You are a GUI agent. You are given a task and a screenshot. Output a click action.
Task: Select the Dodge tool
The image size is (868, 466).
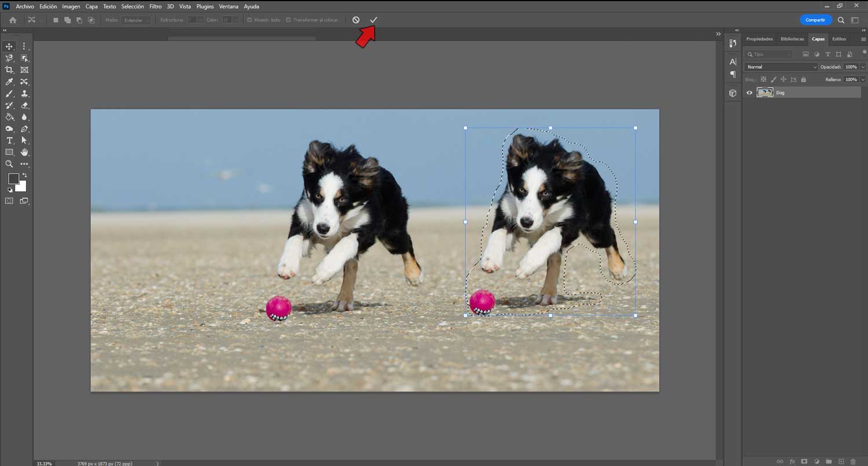pyautogui.click(x=9, y=129)
